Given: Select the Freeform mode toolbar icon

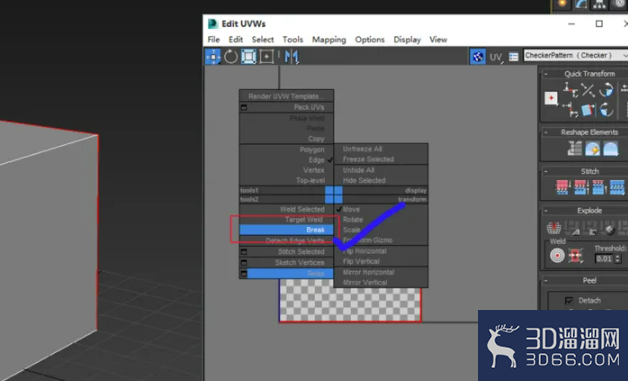Looking at the screenshot, I should pos(266,56).
